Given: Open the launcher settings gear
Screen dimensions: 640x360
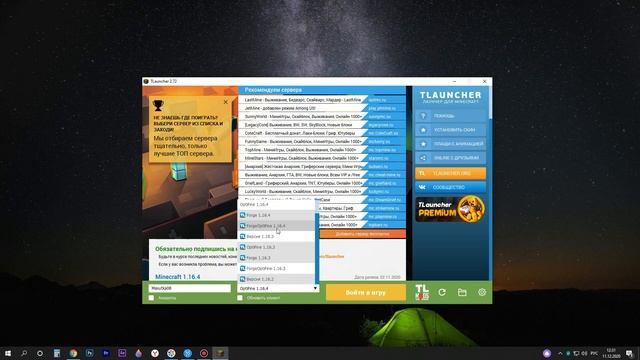Looking at the screenshot, I should [x=482, y=292].
